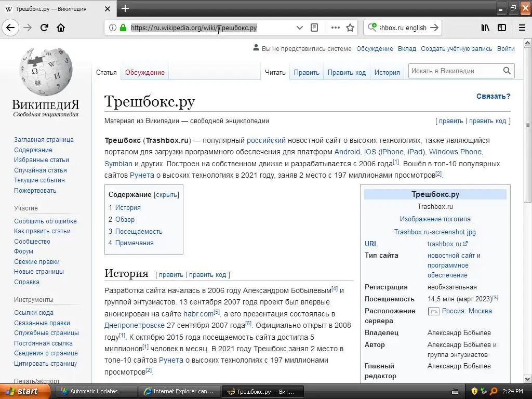Image resolution: width=532 pixels, height=399 pixels.
Task: Click the green network update tray icon
Action: pyautogui.click(x=484, y=391)
